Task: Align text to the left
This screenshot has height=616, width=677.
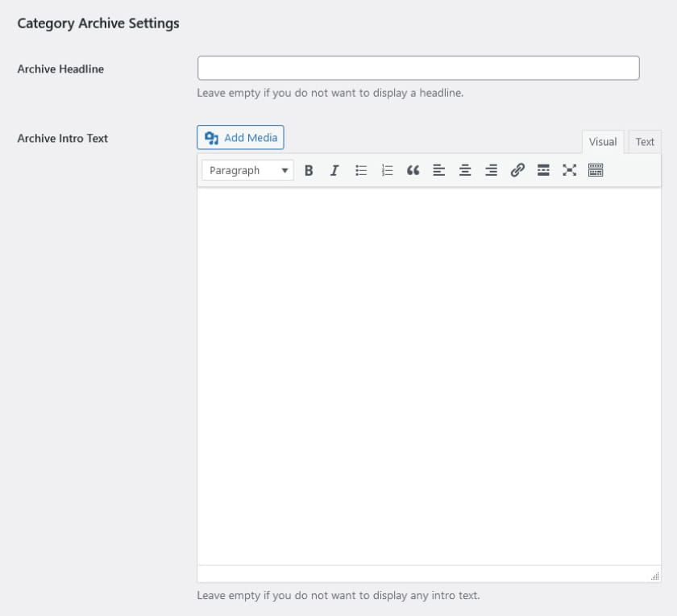Action: [438, 170]
